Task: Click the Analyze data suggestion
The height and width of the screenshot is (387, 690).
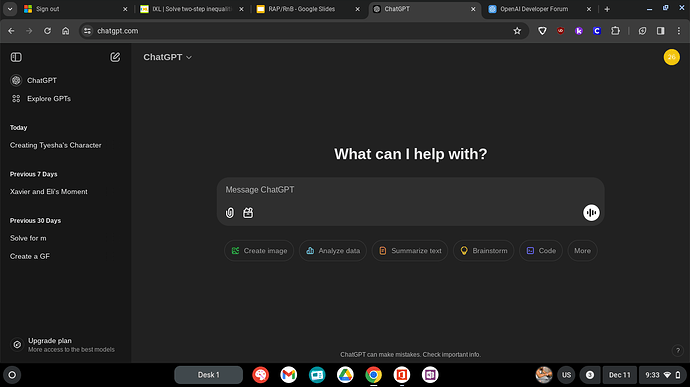Action: tap(333, 251)
